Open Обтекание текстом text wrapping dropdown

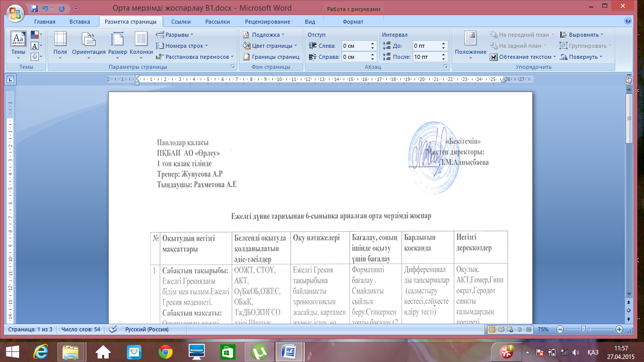point(523,57)
